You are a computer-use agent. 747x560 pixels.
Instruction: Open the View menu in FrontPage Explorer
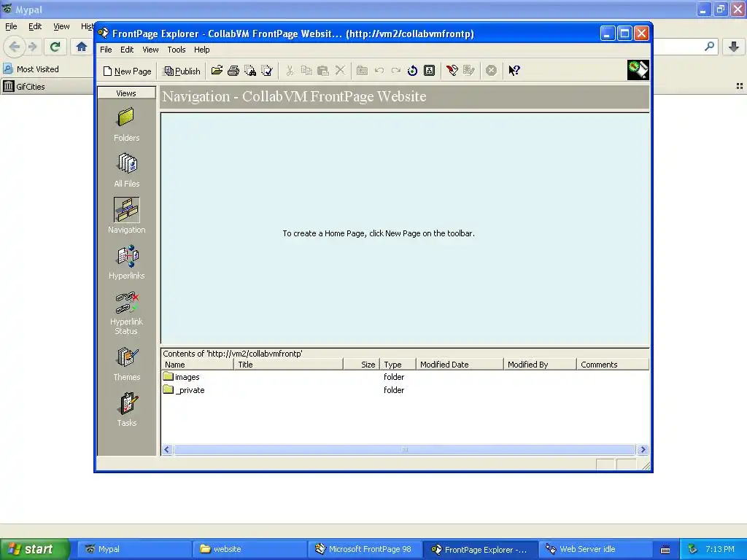(150, 50)
